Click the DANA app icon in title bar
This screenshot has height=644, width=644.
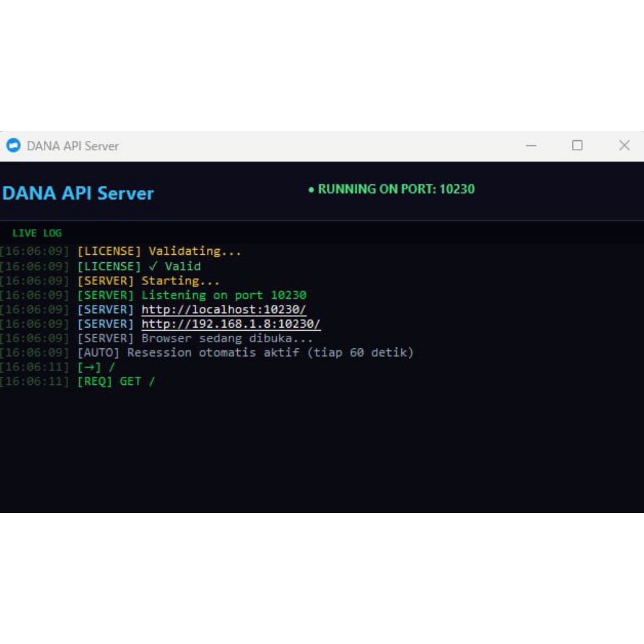click(x=13, y=145)
